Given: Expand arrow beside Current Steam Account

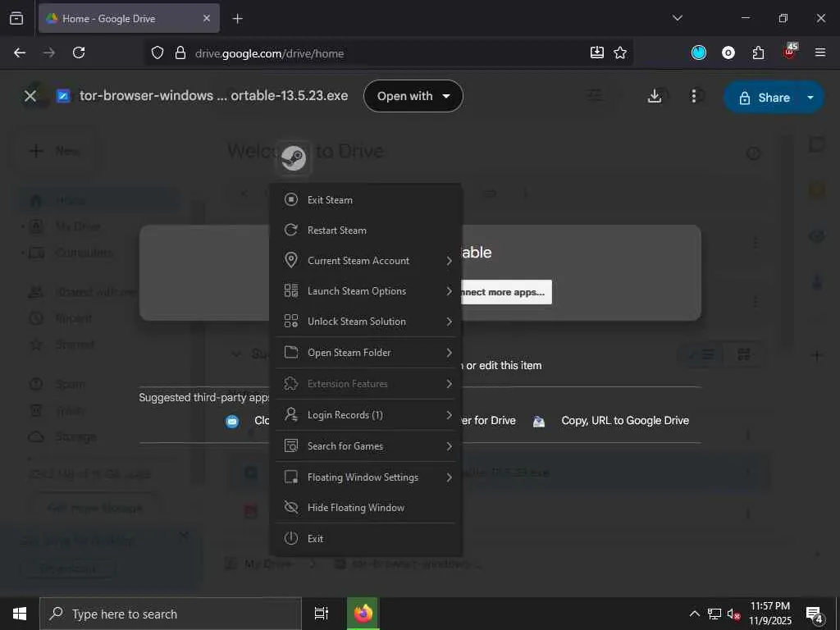Looking at the screenshot, I should tap(449, 261).
